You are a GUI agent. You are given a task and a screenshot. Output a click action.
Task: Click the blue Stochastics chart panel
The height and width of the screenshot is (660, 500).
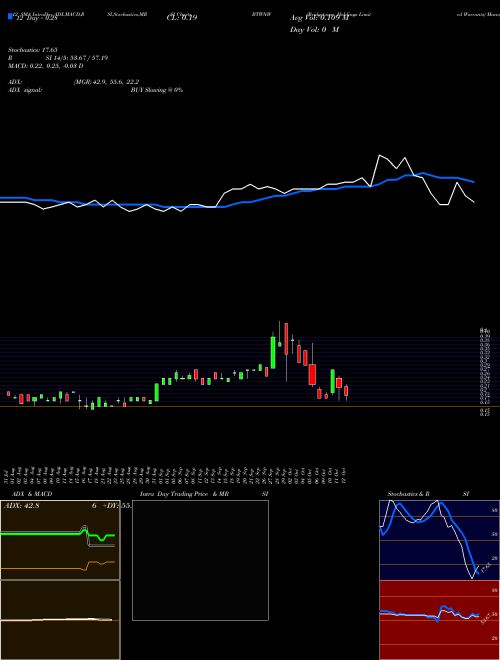439,540
